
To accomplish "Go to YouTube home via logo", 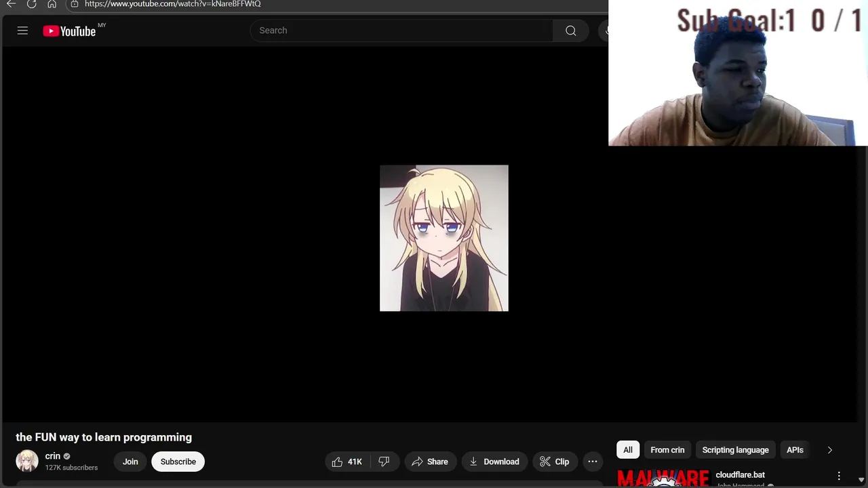I will [69, 31].
